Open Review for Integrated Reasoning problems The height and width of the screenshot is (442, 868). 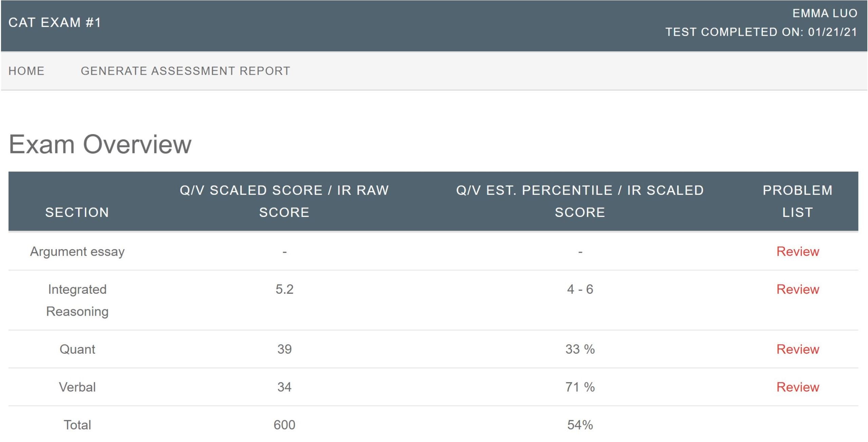[x=798, y=290]
